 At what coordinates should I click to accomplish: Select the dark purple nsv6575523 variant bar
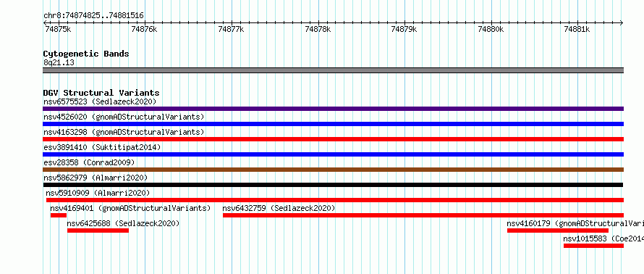pos(333,109)
